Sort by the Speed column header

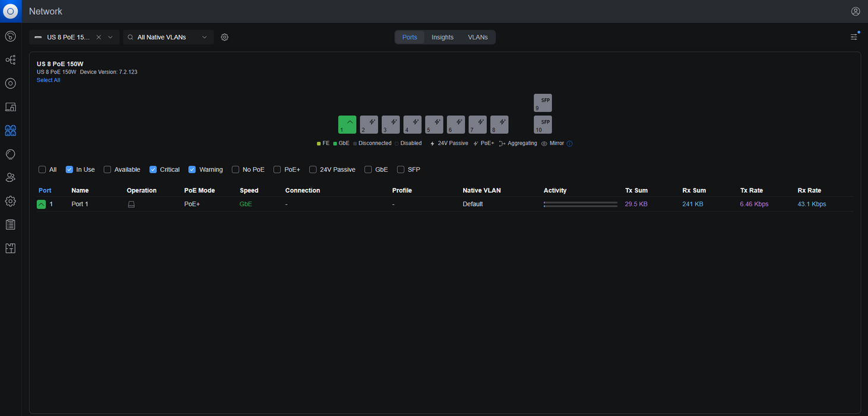point(249,190)
